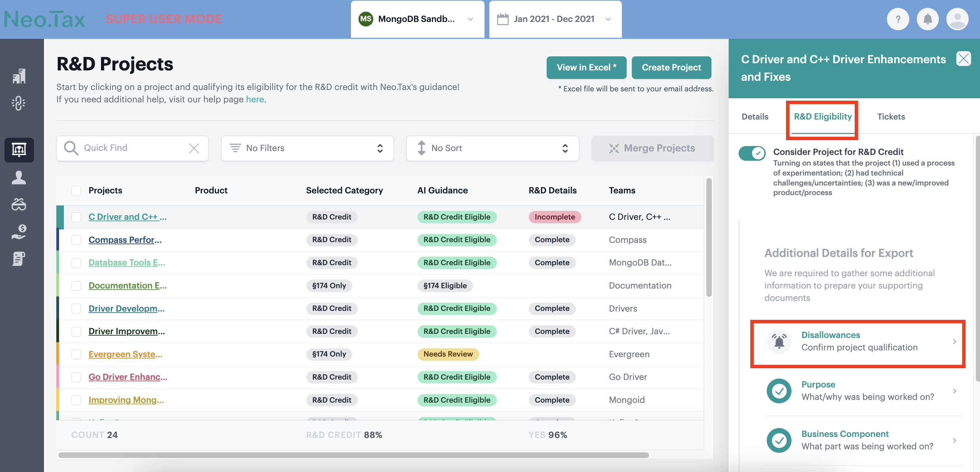
Task: Open the notifications bell icon
Action: point(927,20)
